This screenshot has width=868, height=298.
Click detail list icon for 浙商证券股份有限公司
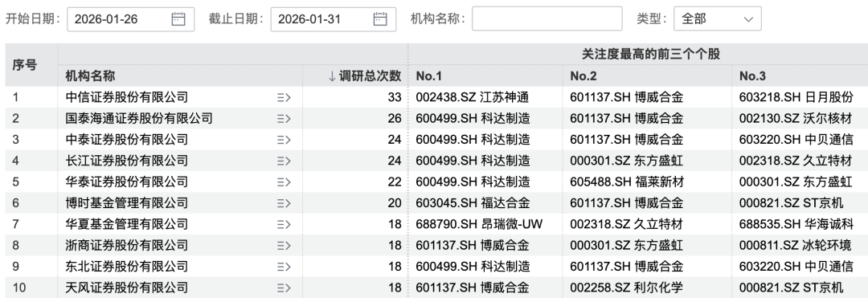pyautogui.click(x=284, y=246)
